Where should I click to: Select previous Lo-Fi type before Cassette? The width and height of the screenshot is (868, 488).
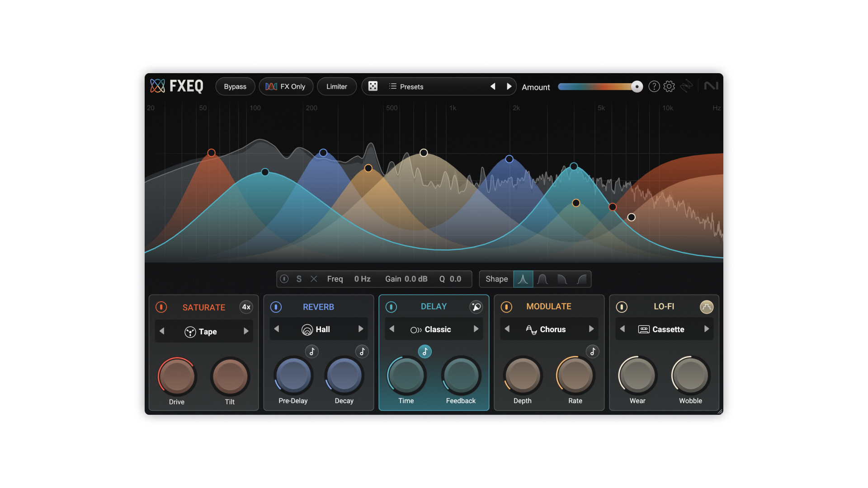pyautogui.click(x=623, y=329)
